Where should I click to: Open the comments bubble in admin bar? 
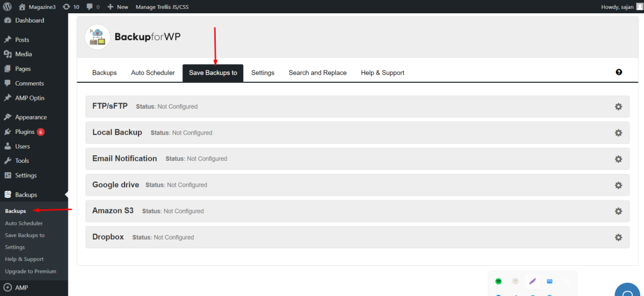point(93,6)
